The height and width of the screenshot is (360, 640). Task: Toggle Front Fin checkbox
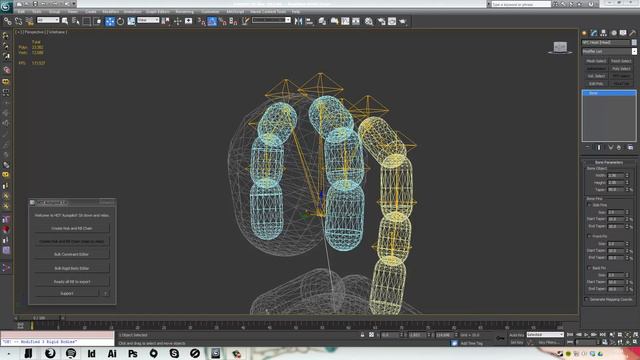pos(589,236)
